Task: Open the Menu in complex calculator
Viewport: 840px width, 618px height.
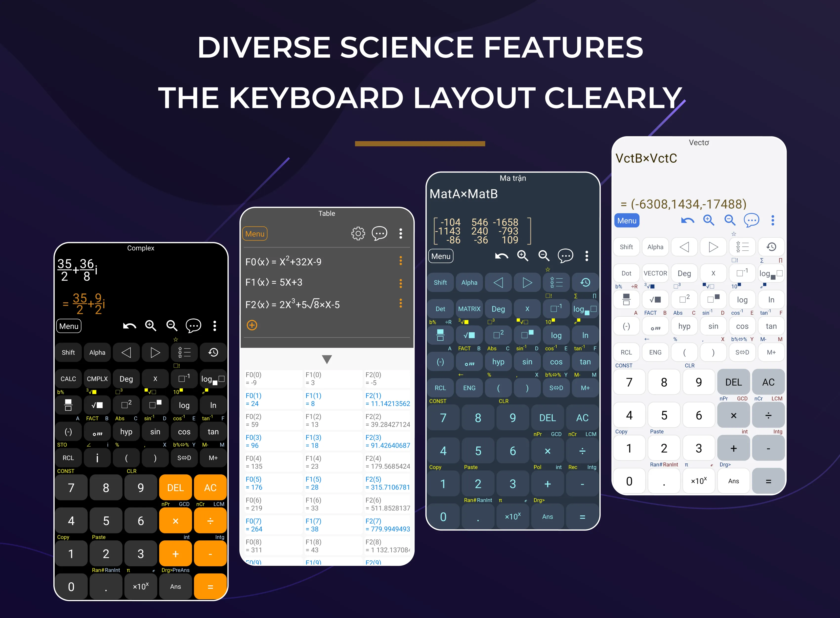Action: (69, 326)
